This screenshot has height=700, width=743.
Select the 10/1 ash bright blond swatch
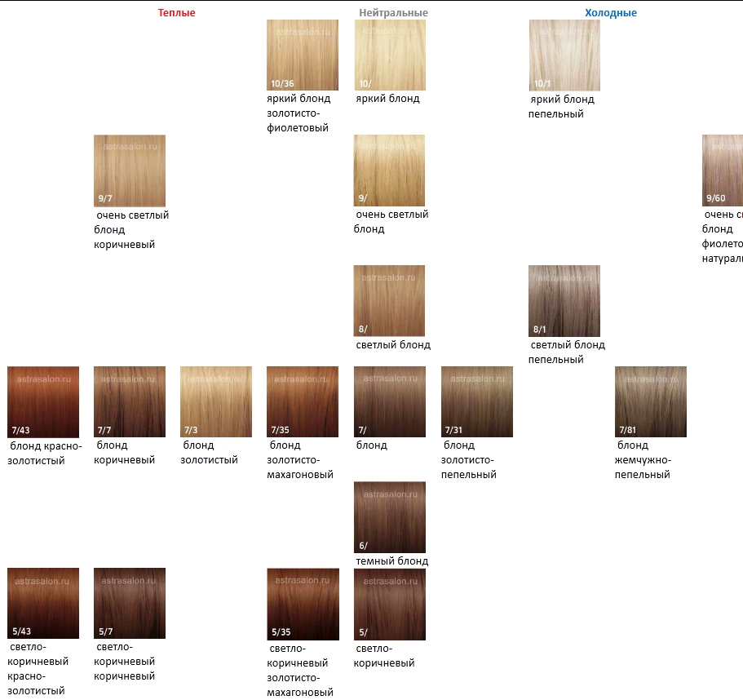(564, 55)
